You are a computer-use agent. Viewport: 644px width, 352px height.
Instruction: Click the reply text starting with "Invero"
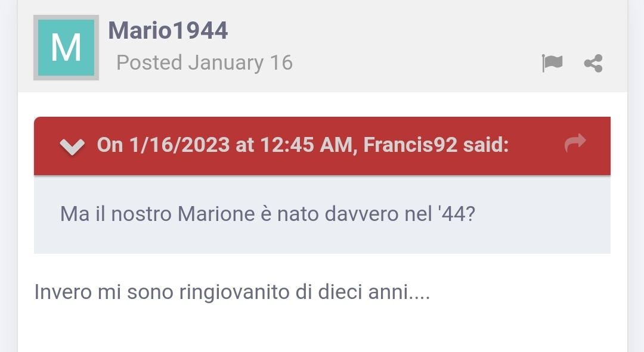pos(232,292)
